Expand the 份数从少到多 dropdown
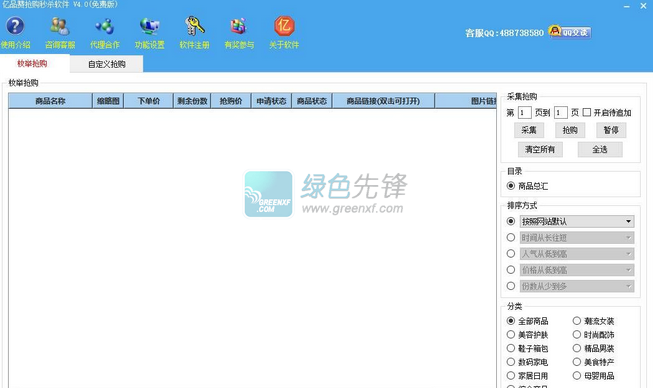The width and height of the screenshot is (653, 388). (628, 286)
